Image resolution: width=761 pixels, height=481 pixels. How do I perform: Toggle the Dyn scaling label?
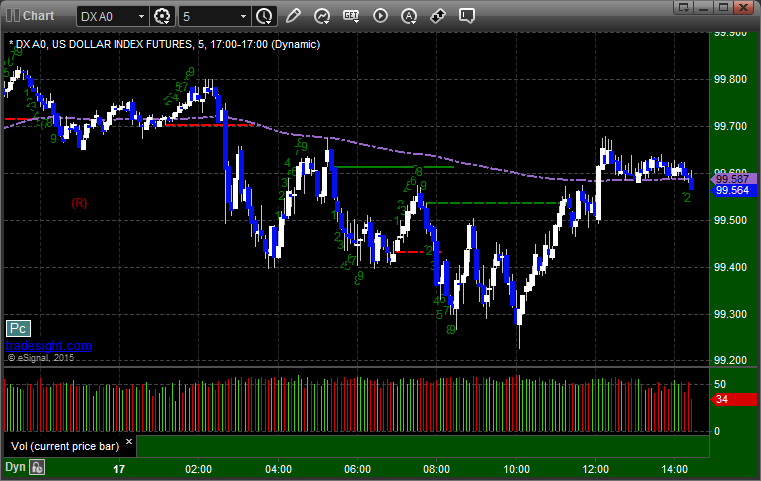click(15, 467)
